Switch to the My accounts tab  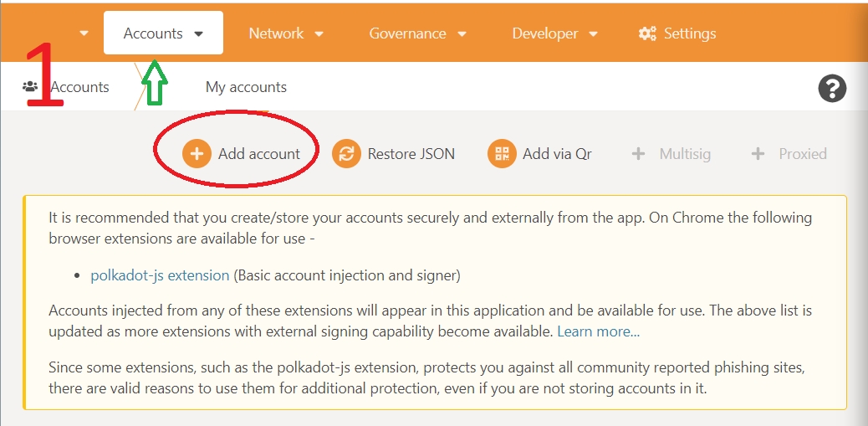(x=246, y=87)
